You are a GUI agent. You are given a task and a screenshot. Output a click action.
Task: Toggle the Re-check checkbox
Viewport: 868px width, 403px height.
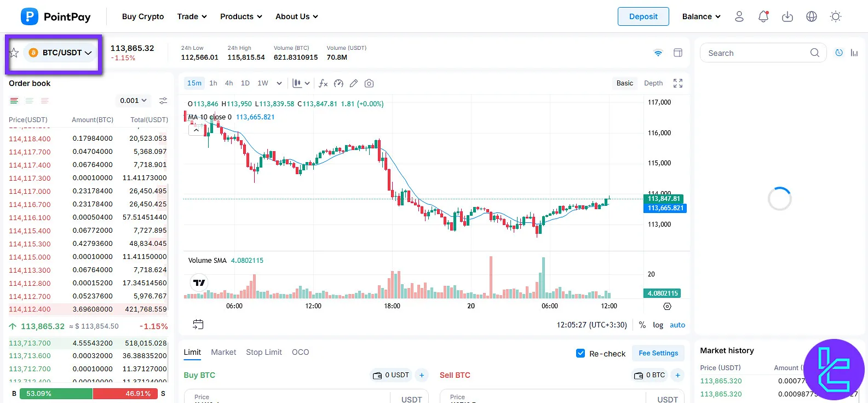click(x=580, y=353)
